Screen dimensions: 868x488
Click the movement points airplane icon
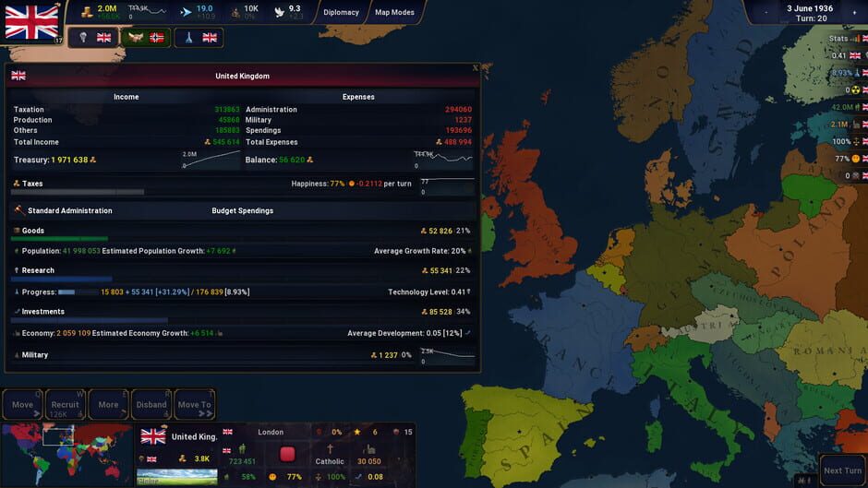click(186, 12)
